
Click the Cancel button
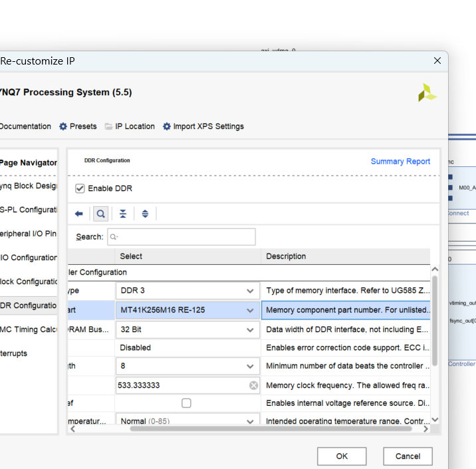click(408, 456)
